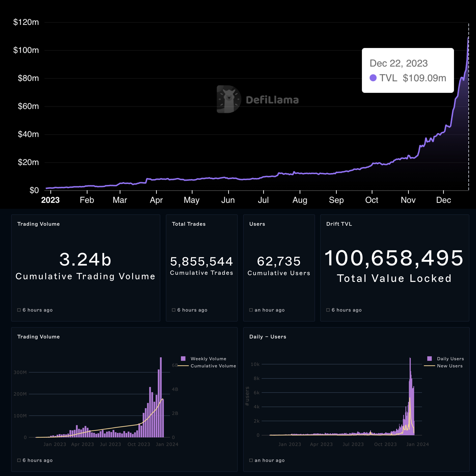Click the timestamp icon below Trading Volume chart
Viewport: 476px width, 476px height.
[x=19, y=460]
